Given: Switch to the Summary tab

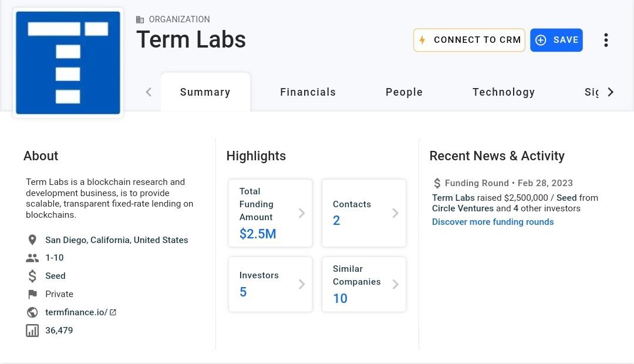Looking at the screenshot, I should coord(205,92).
